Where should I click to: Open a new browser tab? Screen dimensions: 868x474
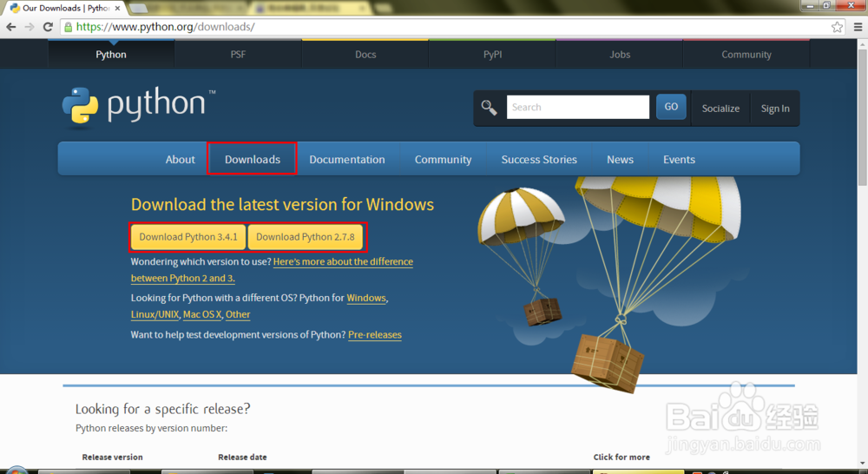pos(138,9)
